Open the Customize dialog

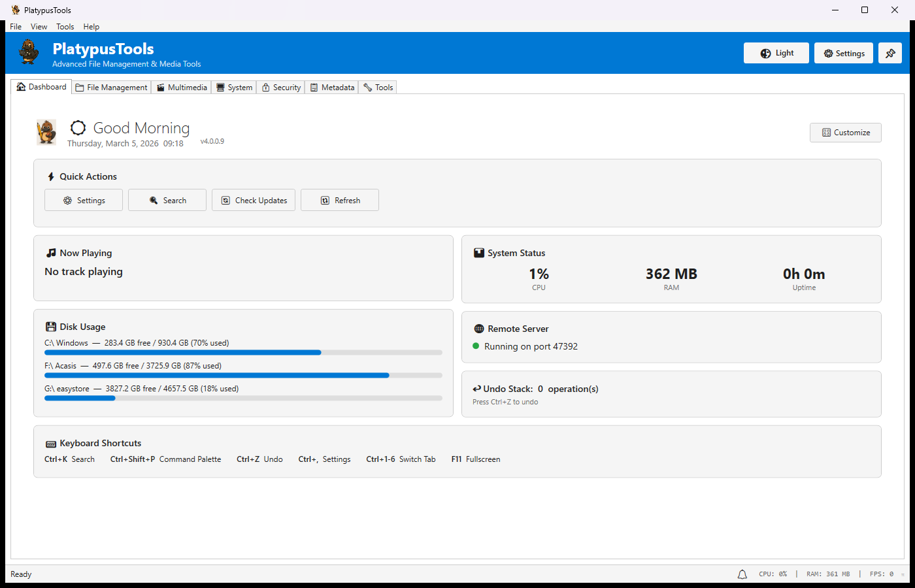845,132
